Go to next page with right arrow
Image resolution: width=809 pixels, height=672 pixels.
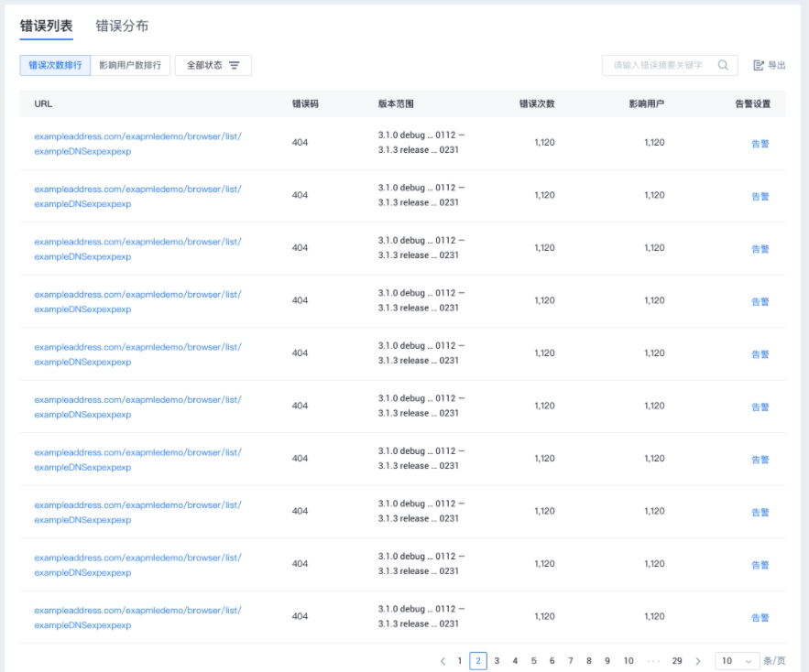pyautogui.click(x=698, y=661)
